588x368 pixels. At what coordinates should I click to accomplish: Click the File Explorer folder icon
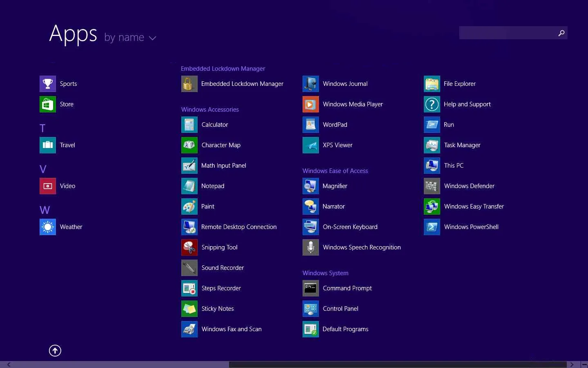[432, 84]
